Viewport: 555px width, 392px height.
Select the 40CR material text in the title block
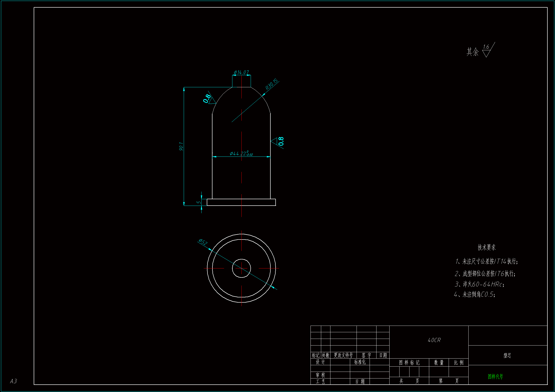tap(434, 340)
